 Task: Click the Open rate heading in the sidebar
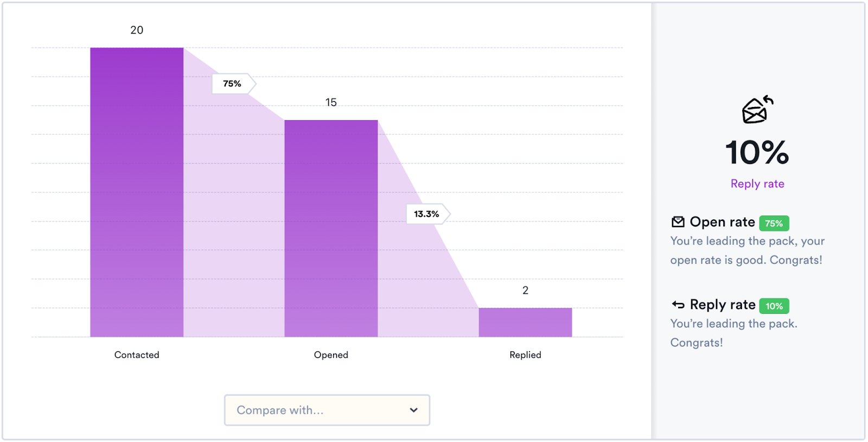722,222
